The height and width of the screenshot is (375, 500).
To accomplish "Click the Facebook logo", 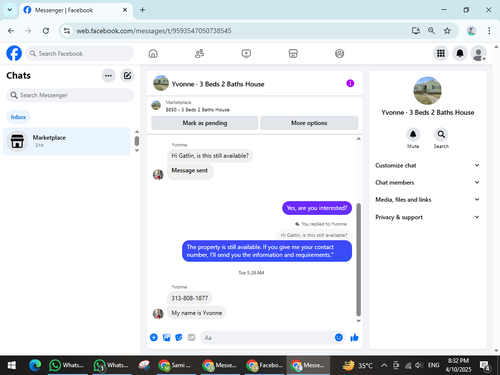I will (x=14, y=53).
